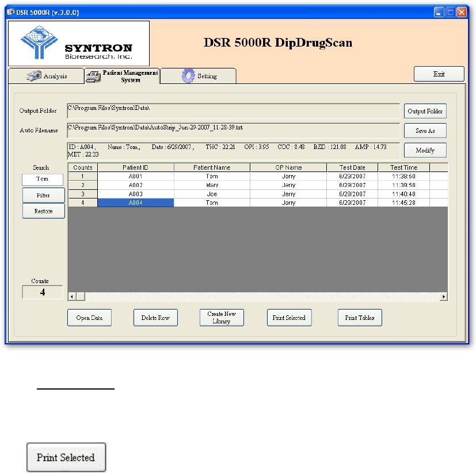This screenshot has height=473, width=476.
Task: Click test time 11:40:48
Action: click(403, 194)
